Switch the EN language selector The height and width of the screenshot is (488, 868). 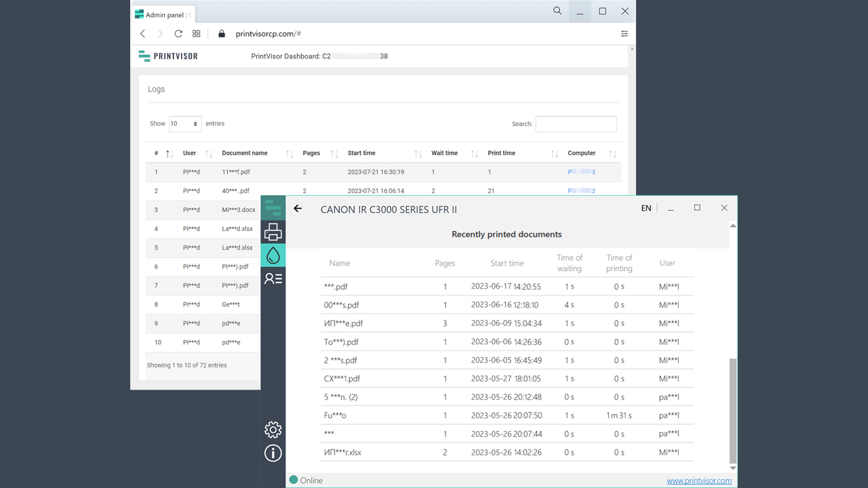point(646,209)
